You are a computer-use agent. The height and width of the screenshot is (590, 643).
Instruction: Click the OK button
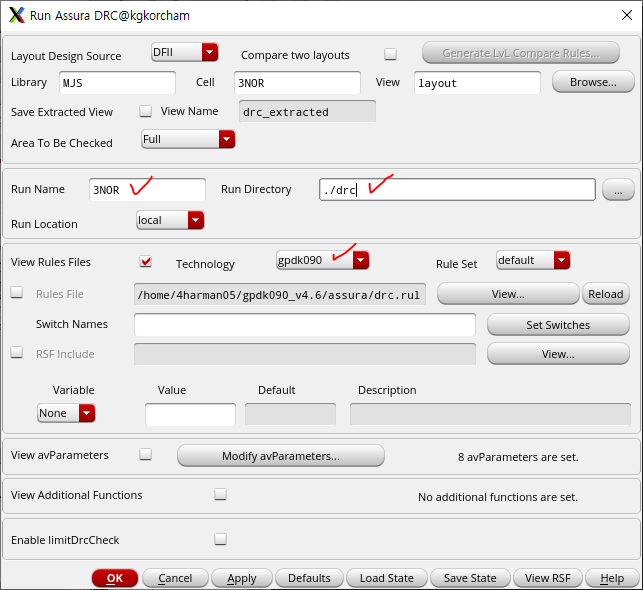[115, 578]
